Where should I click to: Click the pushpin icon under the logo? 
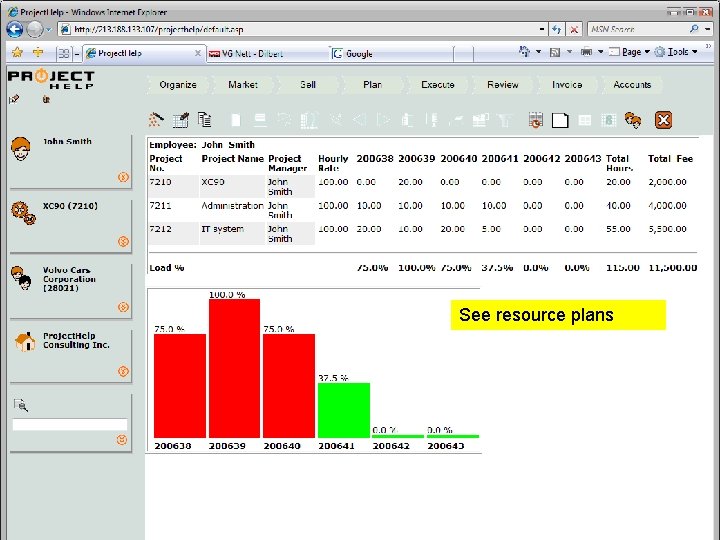[x=14, y=99]
